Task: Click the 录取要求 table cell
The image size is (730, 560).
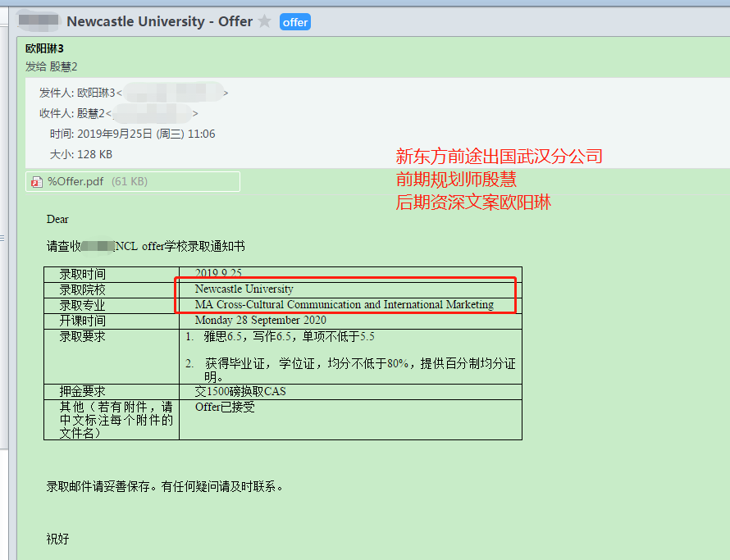Action: click(x=112, y=357)
